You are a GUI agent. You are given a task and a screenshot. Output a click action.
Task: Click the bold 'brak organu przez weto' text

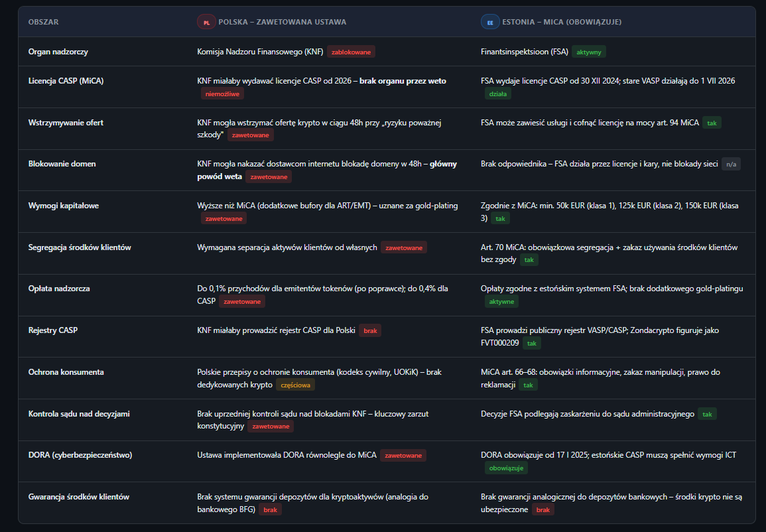(403, 81)
